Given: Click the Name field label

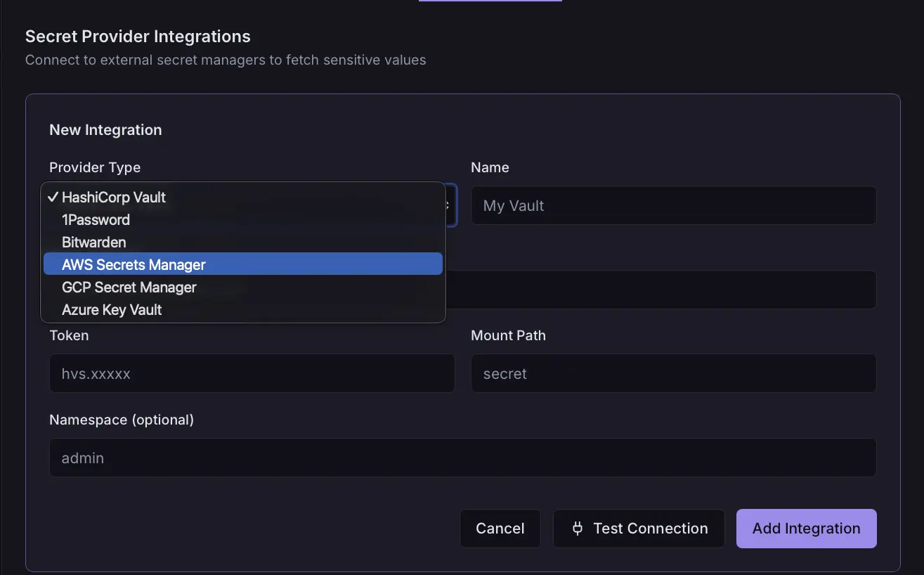Looking at the screenshot, I should click(490, 167).
